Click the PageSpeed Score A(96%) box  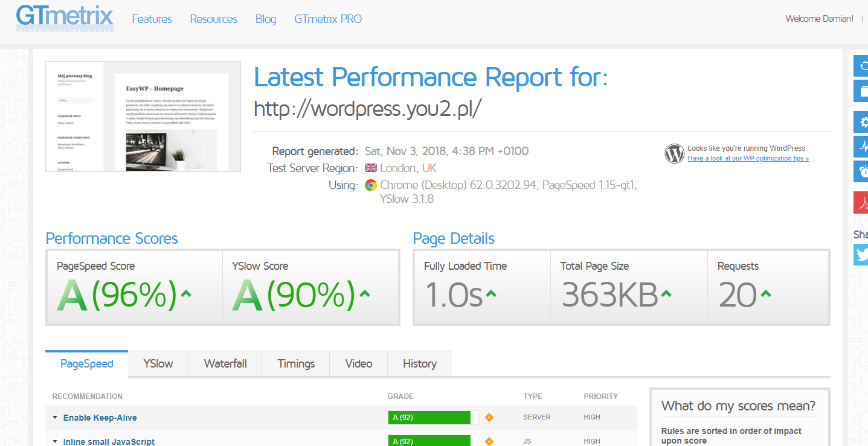click(x=135, y=287)
